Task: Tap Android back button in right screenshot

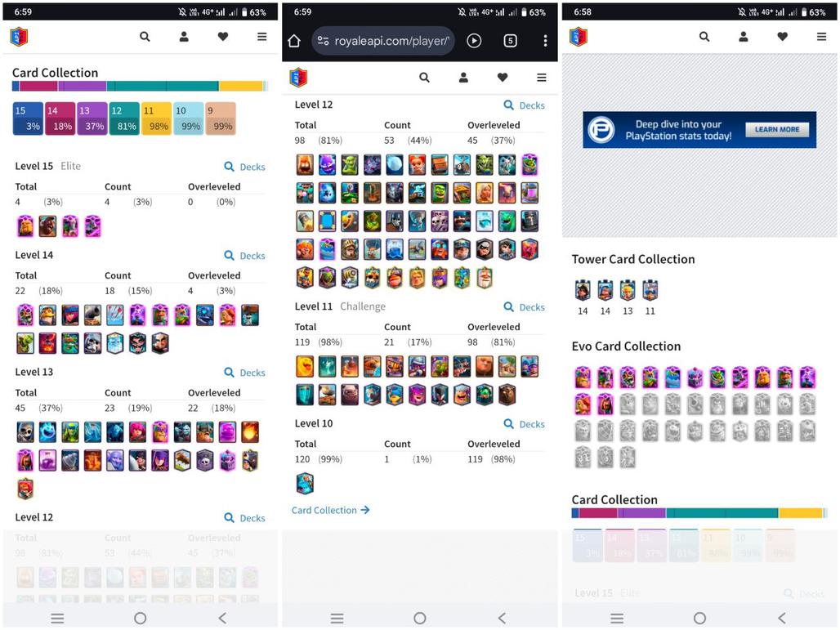Action: (782, 619)
